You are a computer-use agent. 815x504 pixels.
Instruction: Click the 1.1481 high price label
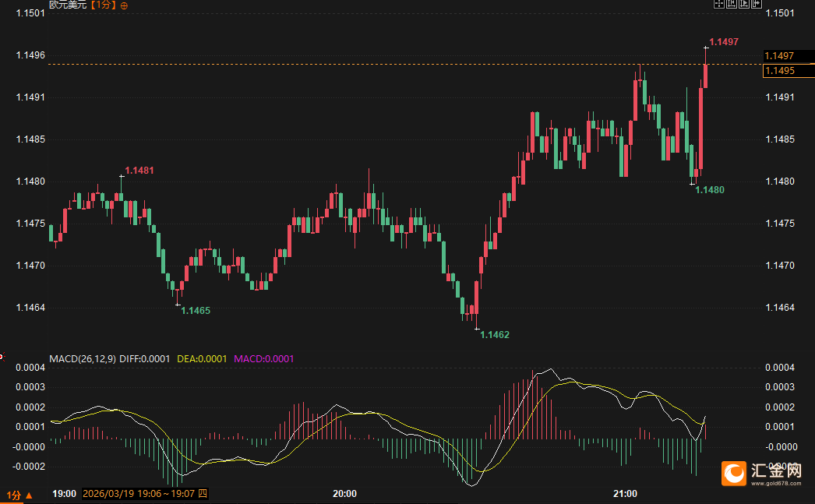[x=139, y=171]
